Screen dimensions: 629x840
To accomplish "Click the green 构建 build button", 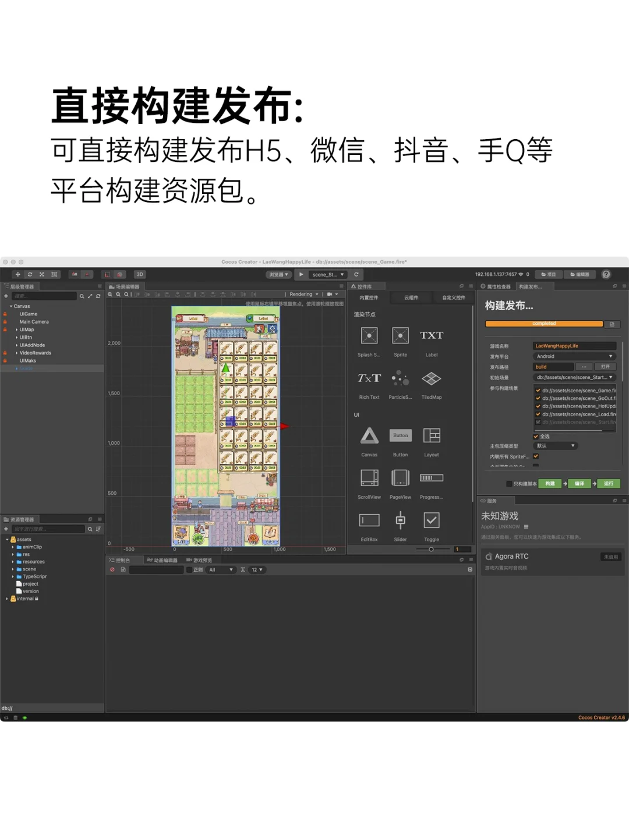I will pos(550,483).
